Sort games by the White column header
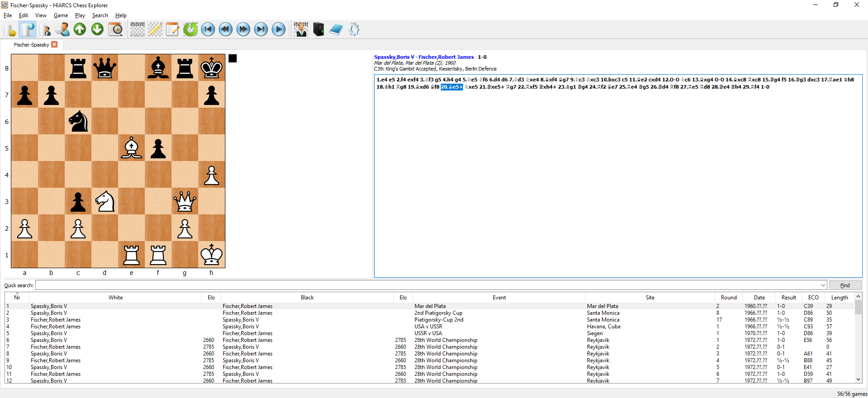 (x=115, y=298)
